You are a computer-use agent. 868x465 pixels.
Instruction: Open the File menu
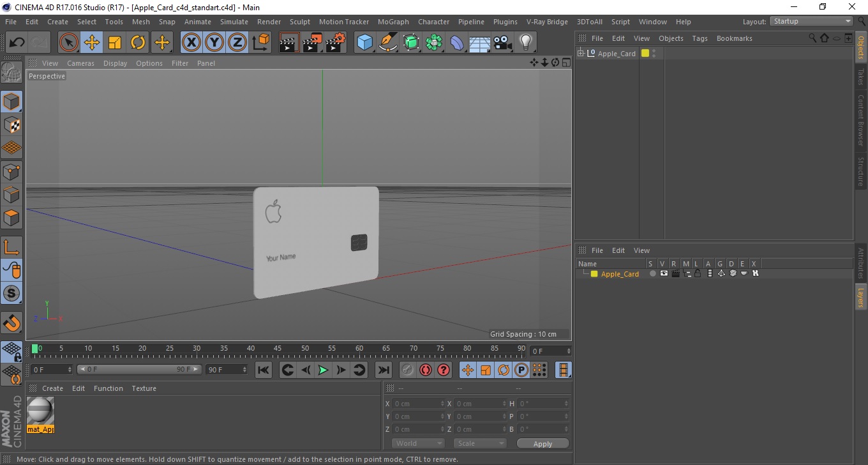point(11,22)
